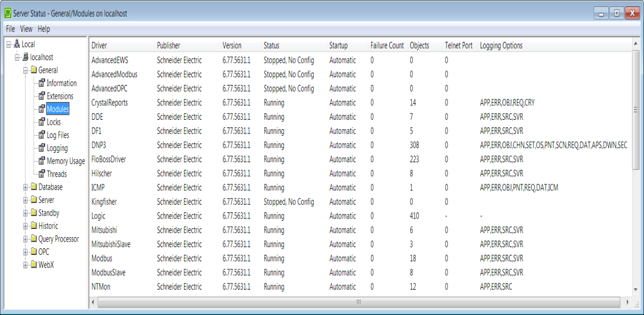Image resolution: width=644 pixels, height=315 pixels.
Task: Select the ICMP driver row
Action: [361, 187]
